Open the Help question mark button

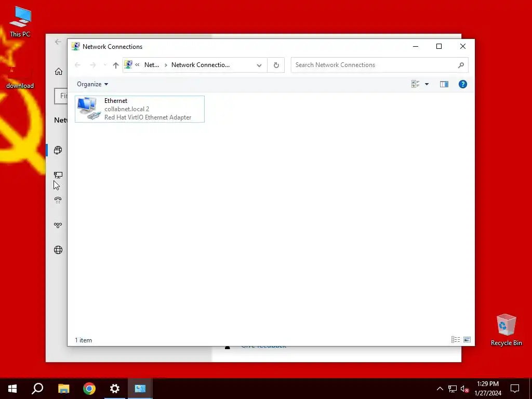click(x=463, y=84)
